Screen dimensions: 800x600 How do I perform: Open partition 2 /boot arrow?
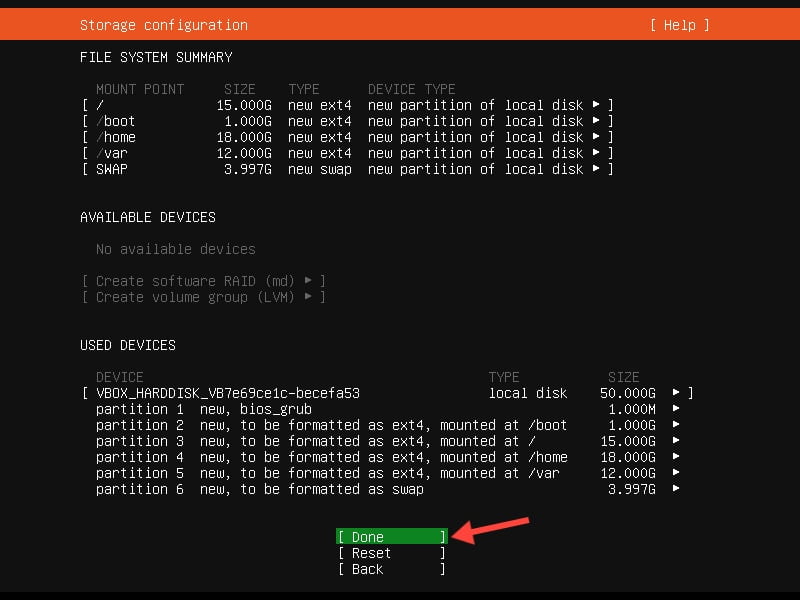677,425
